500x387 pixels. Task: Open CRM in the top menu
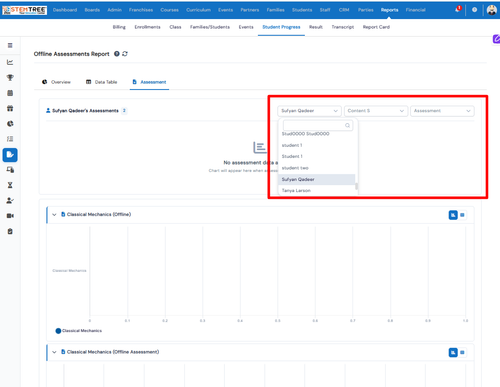pos(344,10)
